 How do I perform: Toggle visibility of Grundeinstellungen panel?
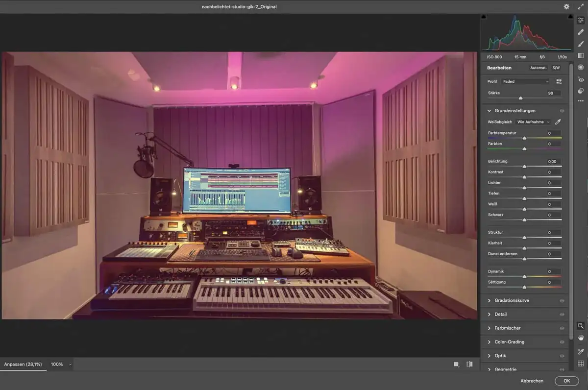pos(562,111)
